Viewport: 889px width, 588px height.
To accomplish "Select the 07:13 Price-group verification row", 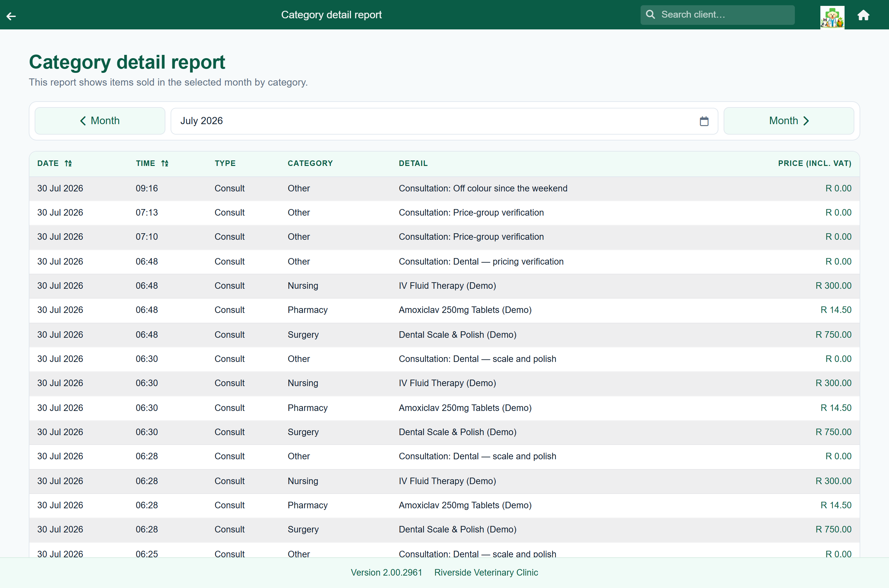I will point(444,213).
